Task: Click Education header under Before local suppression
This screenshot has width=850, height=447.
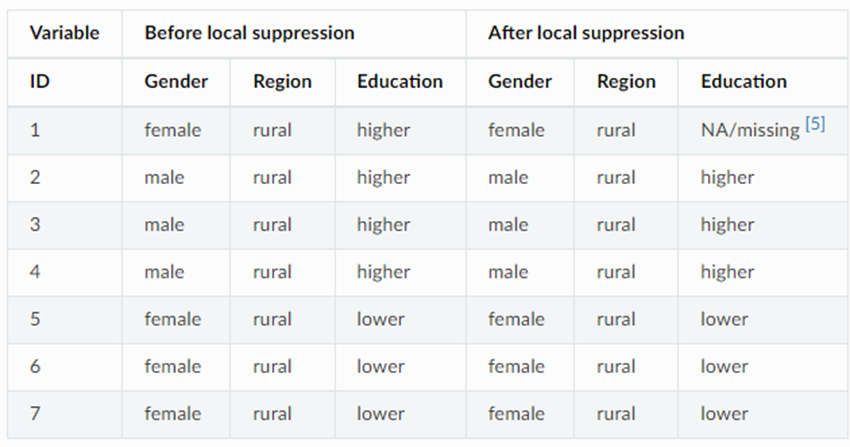Action: pyautogui.click(x=399, y=82)
